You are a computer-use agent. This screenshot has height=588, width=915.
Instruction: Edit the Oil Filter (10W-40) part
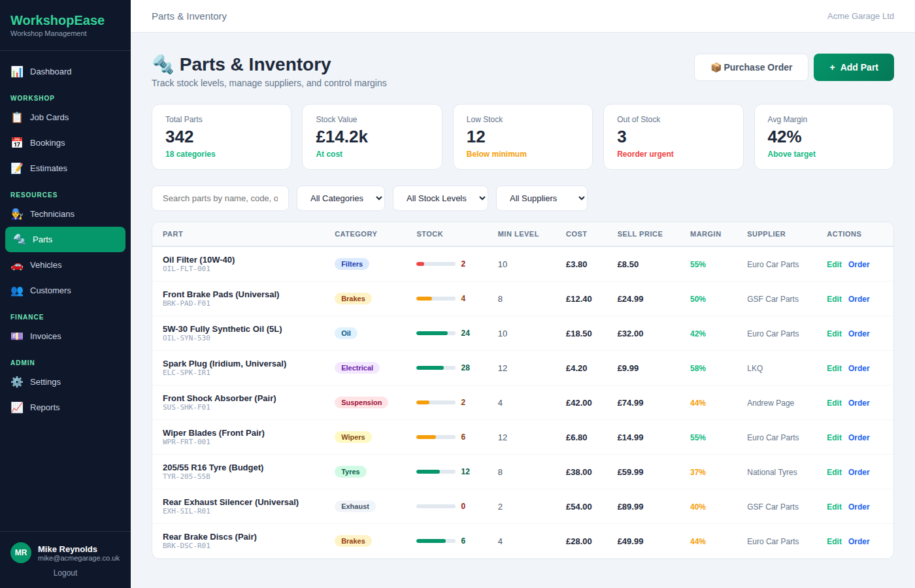(x=834, y=264)
